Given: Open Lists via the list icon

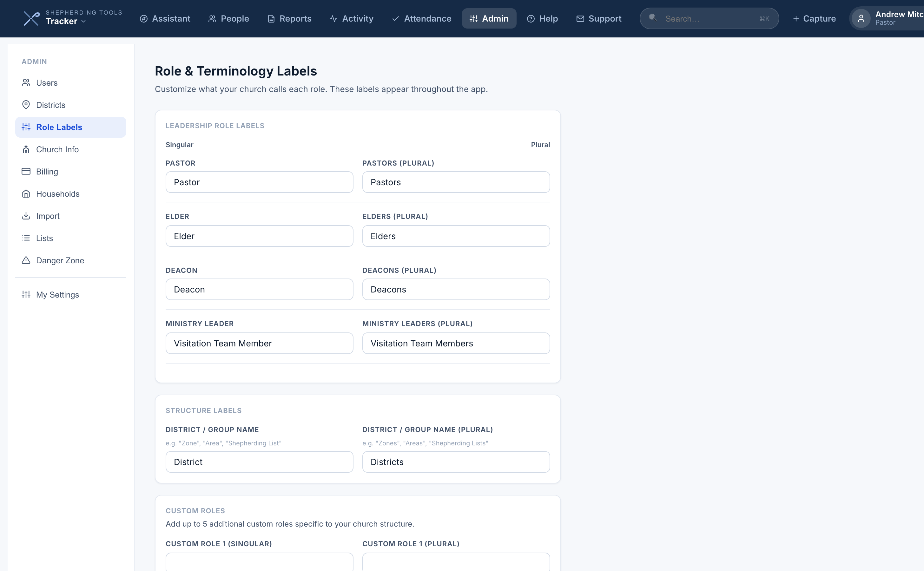Looking at the screenshot, I should pos(26,238).
